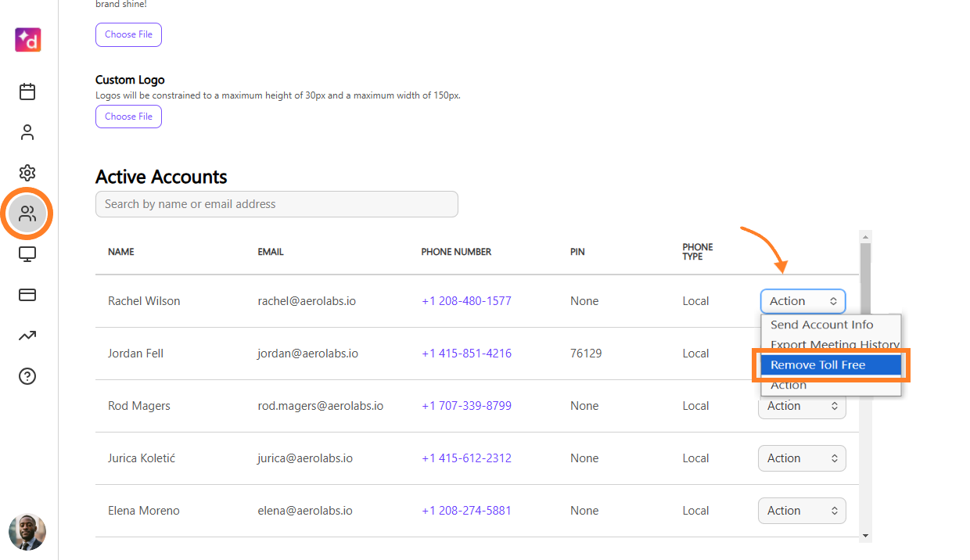Click email elena@aerolabs.io
Image resolution: width=970 pixels, height=560 pixels.
tap(305, 511)
